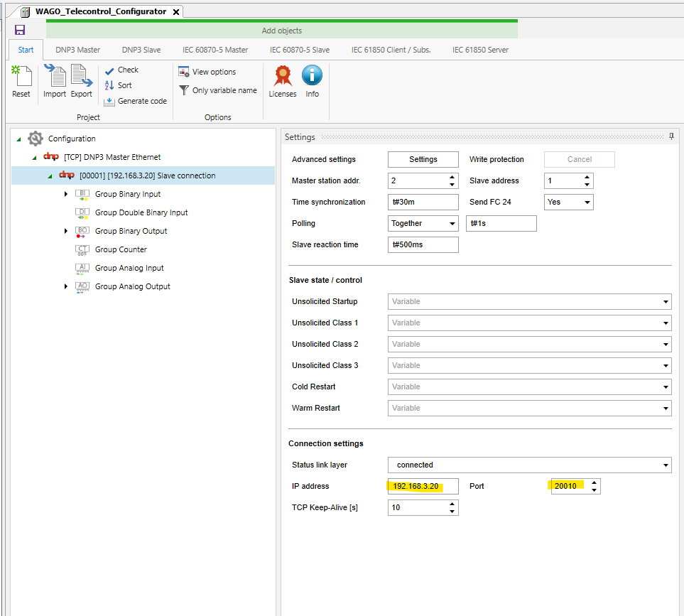Image resolution: width=684 pixels, height=616 pixels.
Task: Click the Reset project icon
Action: pyautogui.click(x=21, y=81)
